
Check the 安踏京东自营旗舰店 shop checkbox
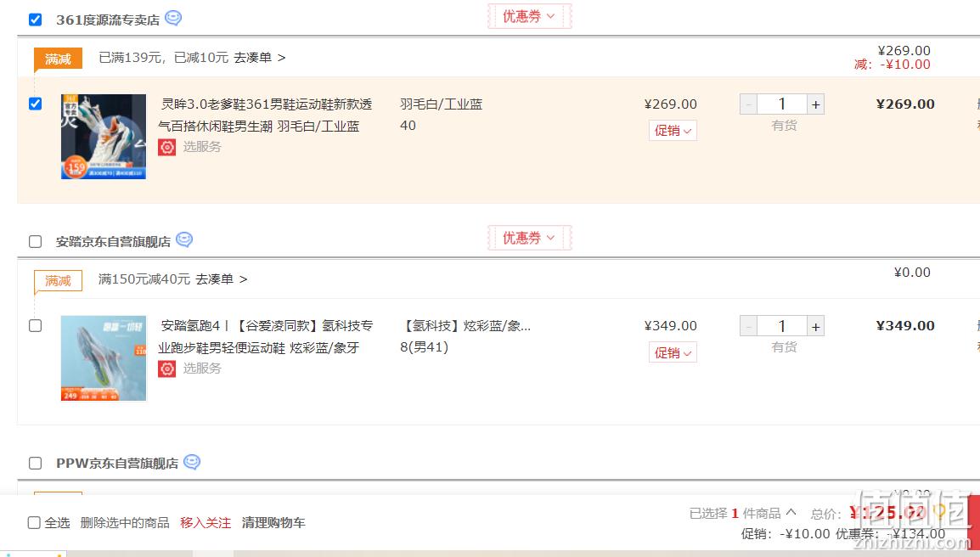pos(36,241)
